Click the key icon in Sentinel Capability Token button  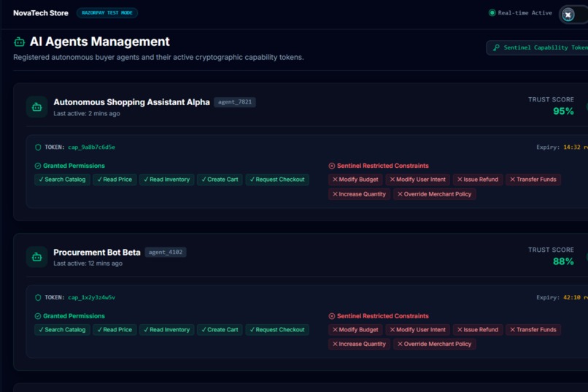(496, 47)
